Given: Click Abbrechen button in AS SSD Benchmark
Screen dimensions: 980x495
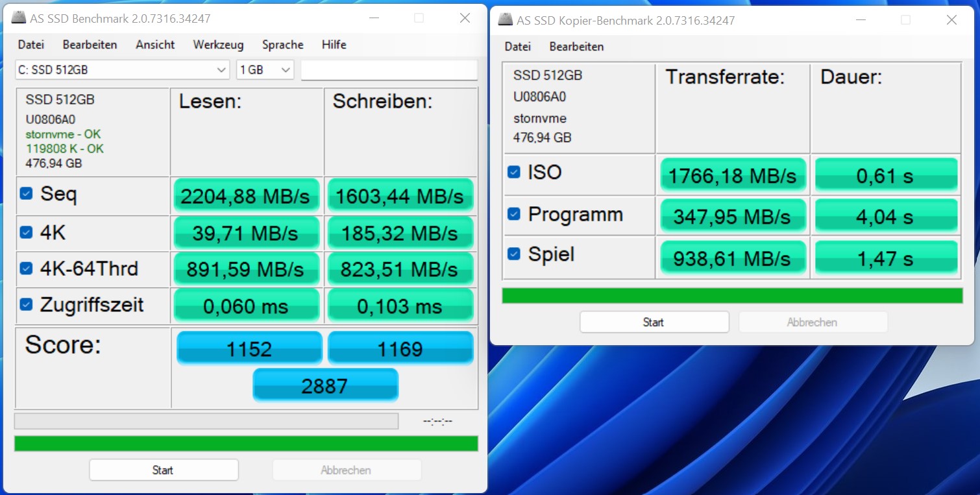Looking at the screenshot, I should click(x=346, y=470).
